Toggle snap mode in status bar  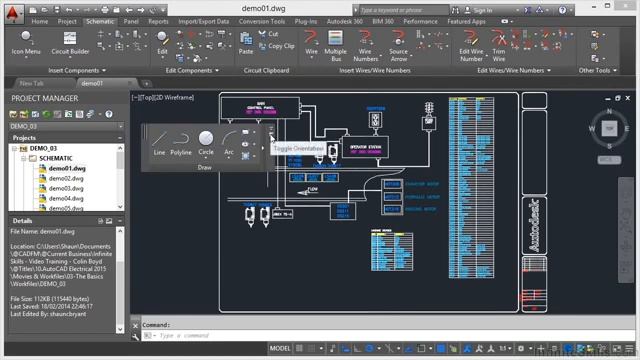pyautogui.click(x=311, y=349)
